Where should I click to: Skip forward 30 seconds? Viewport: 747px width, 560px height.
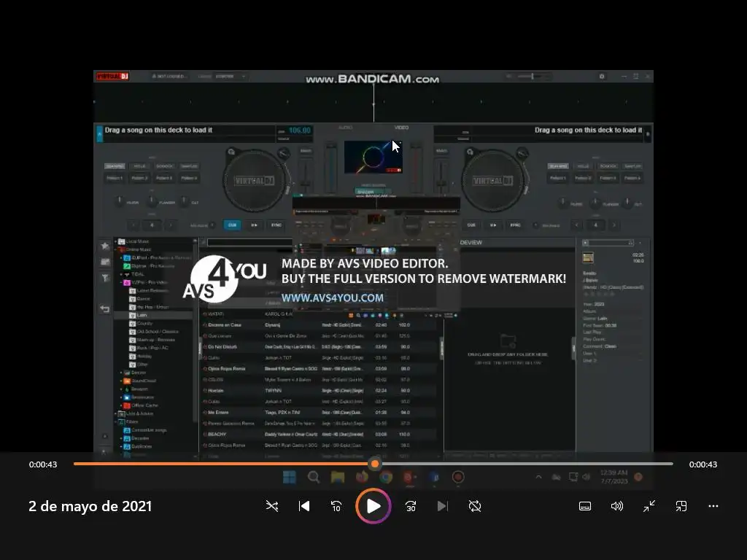(x=411, y=506)
